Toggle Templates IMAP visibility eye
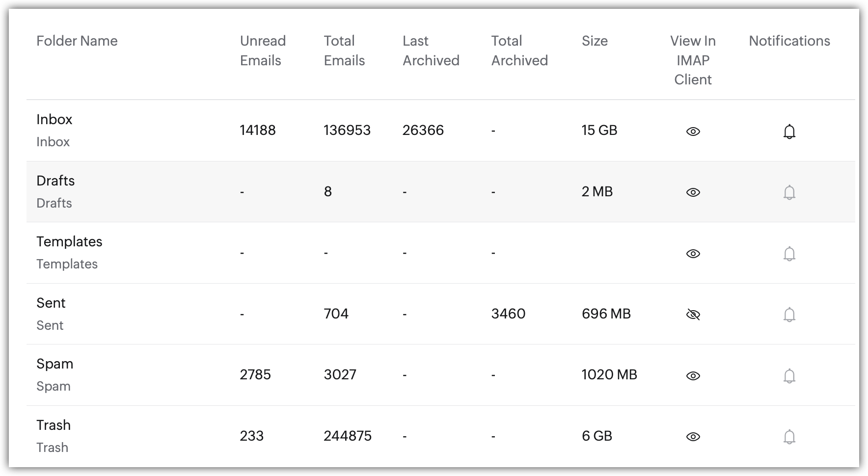This screenshot has height=476, width=868. (x=693, y=254)
